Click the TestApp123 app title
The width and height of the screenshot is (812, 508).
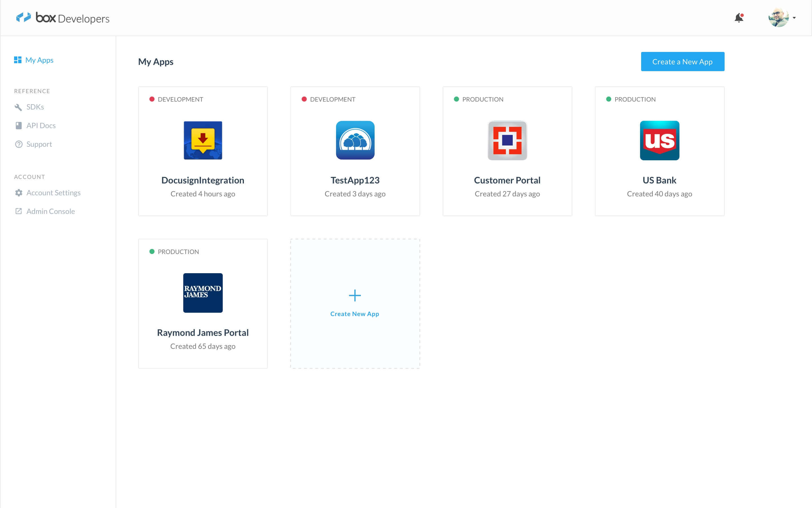355,180
